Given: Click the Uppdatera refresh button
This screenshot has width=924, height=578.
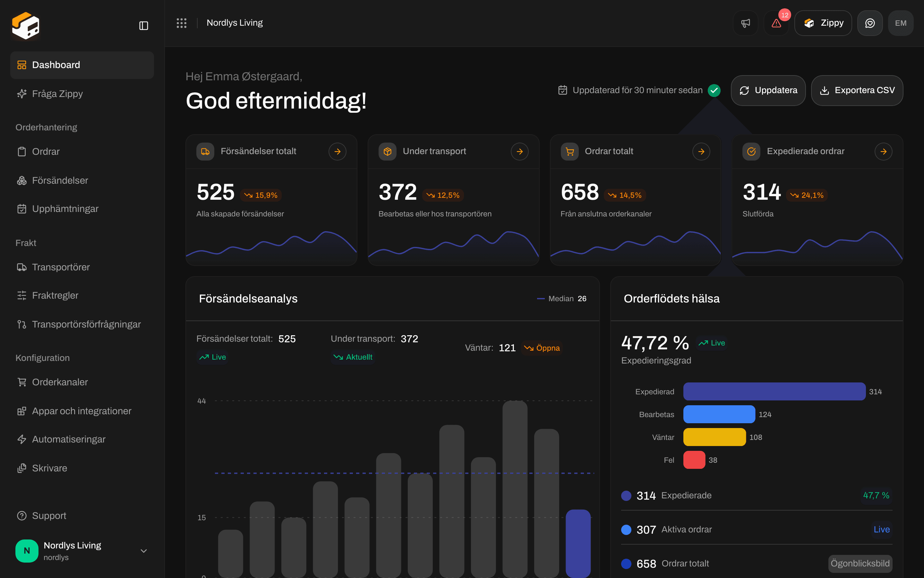Looking at the screenshot, I should click(768, 90).
